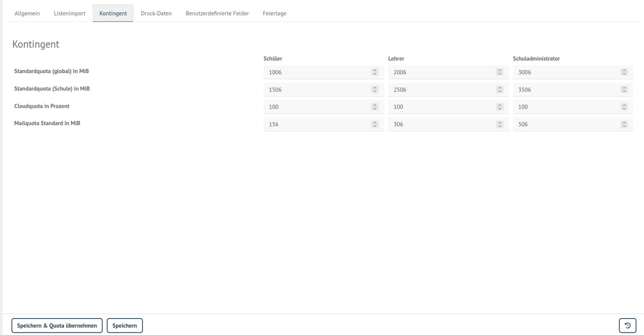Use spinner arrows on Schüler Cloudquota
Viewport: 644px width, 335px height.
point(375,107)
